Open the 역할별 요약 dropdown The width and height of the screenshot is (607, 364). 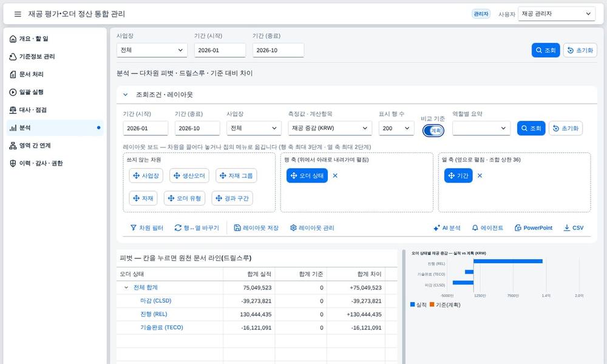click(481, 128)
